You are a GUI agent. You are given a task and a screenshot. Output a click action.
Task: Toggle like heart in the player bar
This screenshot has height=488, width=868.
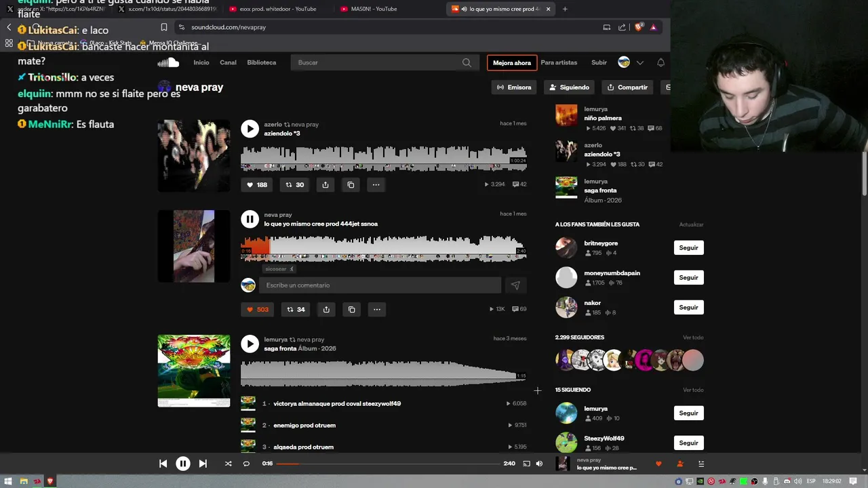tap(658, 464)
